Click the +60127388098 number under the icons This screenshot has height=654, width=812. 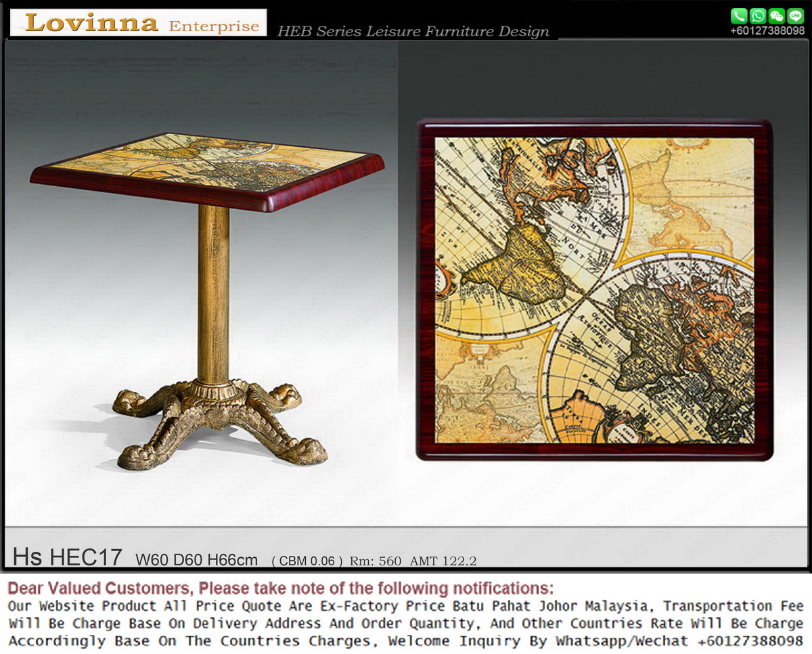tap(767, 30)
